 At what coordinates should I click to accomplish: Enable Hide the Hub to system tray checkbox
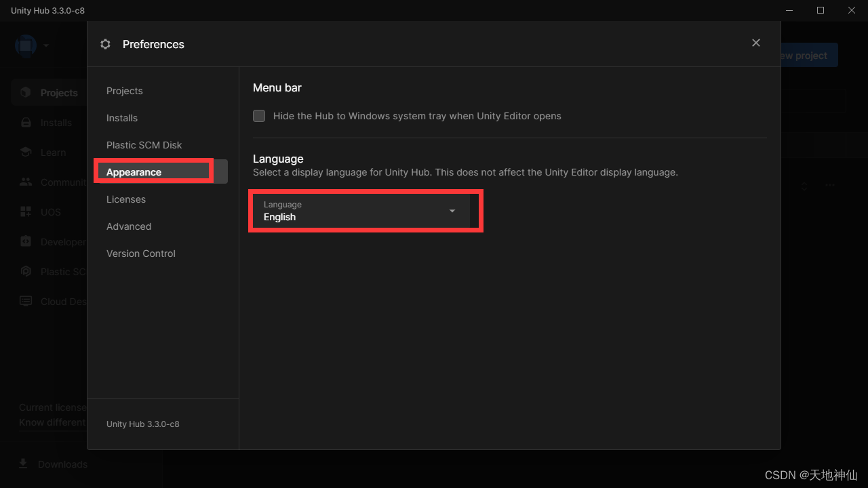[x=259, y=116]
